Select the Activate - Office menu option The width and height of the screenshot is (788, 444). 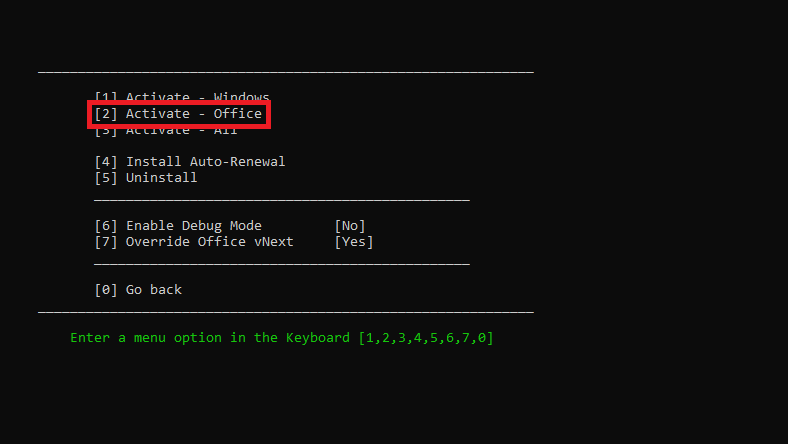pyautogui.click(x=178, y=114)
